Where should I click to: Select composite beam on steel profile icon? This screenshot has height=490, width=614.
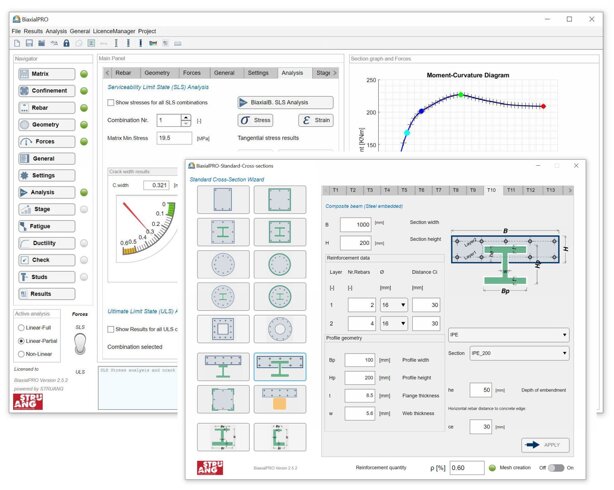[x=223, y=367]
